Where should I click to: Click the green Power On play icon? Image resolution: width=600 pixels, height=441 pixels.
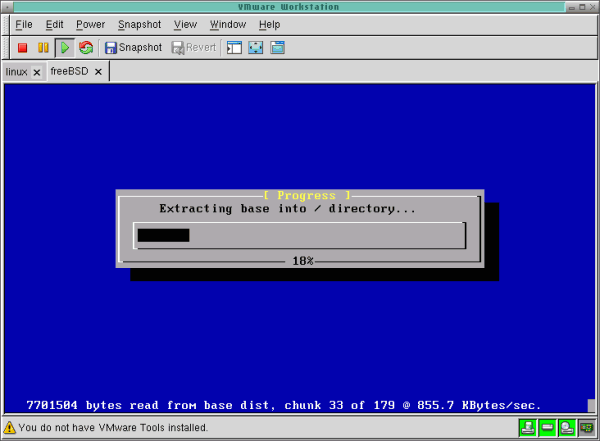pos(65,48)
